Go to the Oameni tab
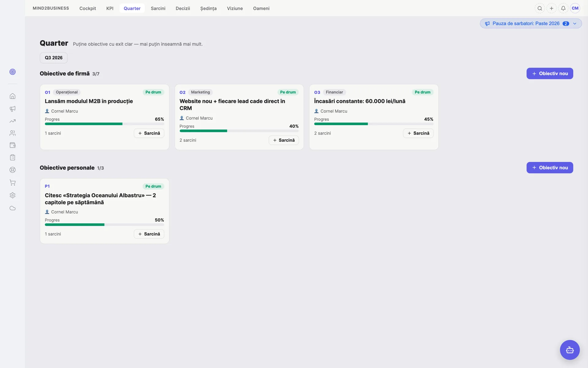The width and height of the screenshot is (588, 368). point(261,8)
